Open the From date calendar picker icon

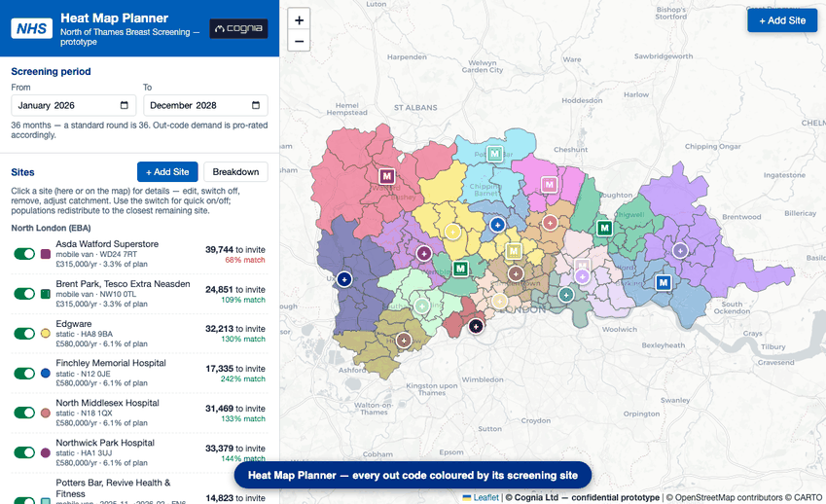coord(125,105)
